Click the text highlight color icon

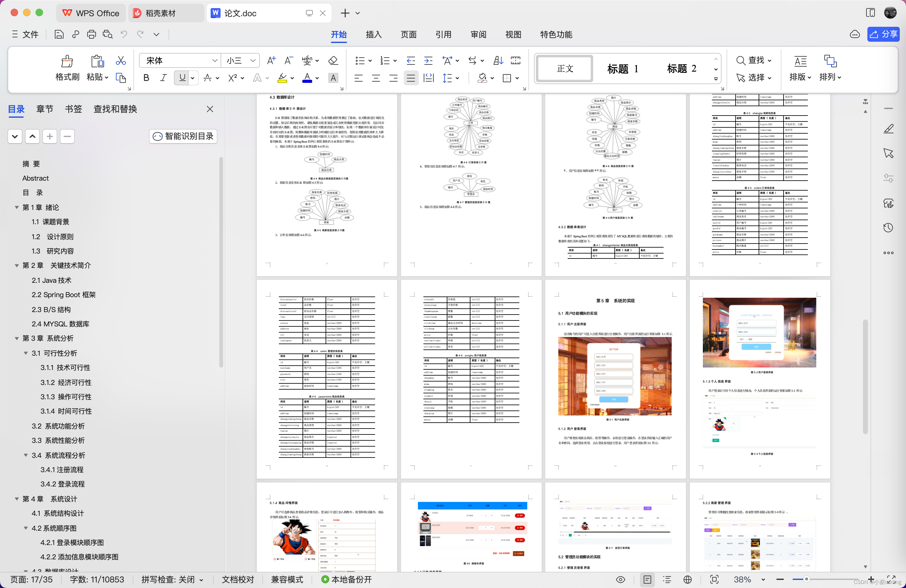(x=283, y=77)
